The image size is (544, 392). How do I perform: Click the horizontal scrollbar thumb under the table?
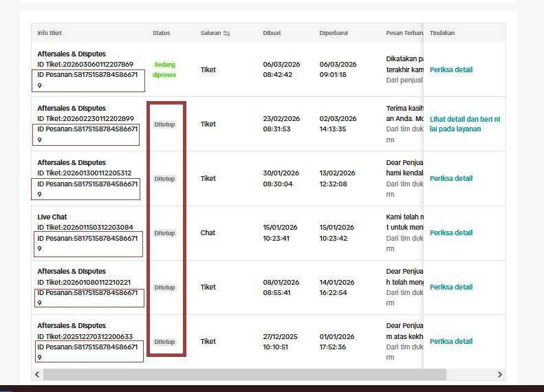[244, 375]
